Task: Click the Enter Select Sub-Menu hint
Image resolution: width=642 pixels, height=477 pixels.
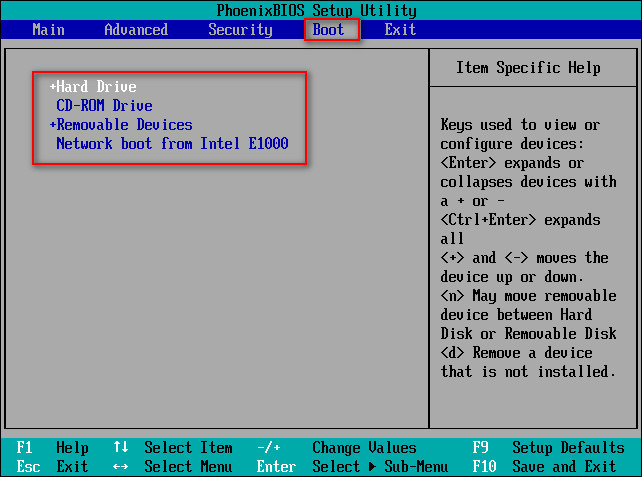Action: pyautogui.click(x=353, y=466)
